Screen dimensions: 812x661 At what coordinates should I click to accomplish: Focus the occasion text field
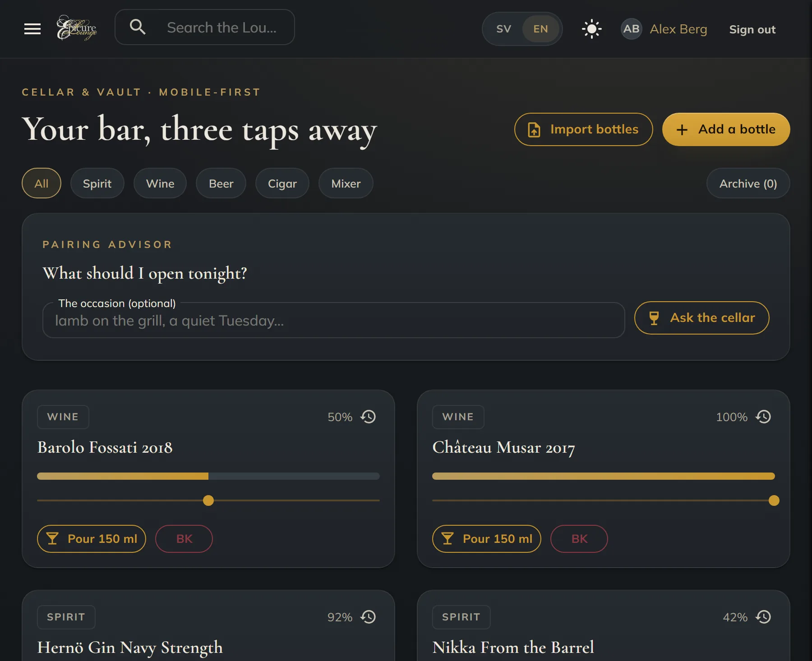[333, 321]
